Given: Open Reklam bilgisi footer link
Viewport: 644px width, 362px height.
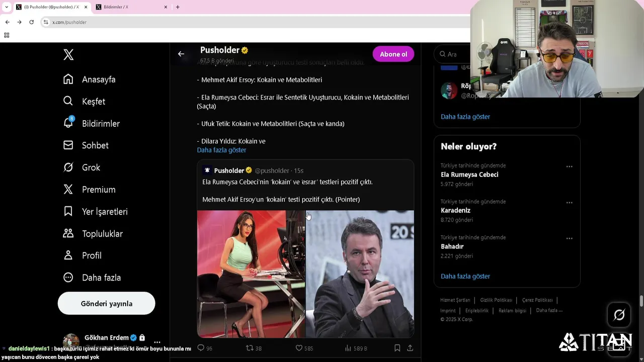Looking at the screenshot, I should click(x=512, y=311).
